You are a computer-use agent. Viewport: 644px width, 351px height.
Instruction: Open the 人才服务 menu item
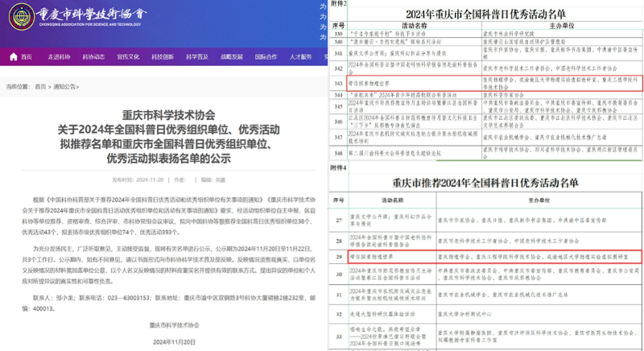300,57
